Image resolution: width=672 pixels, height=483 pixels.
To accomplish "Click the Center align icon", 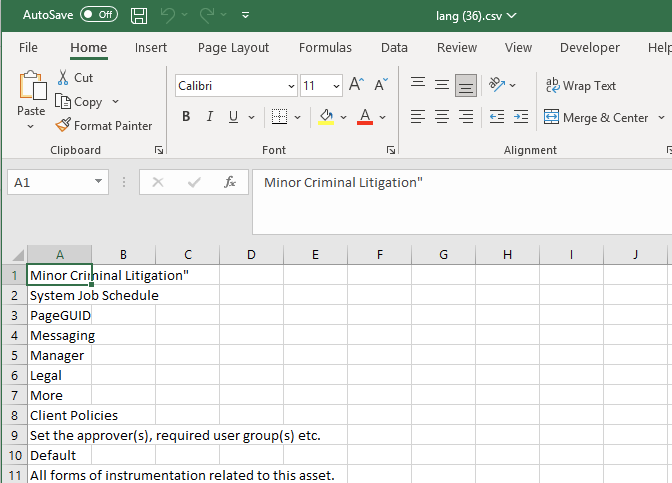I will tap(442, 117).
